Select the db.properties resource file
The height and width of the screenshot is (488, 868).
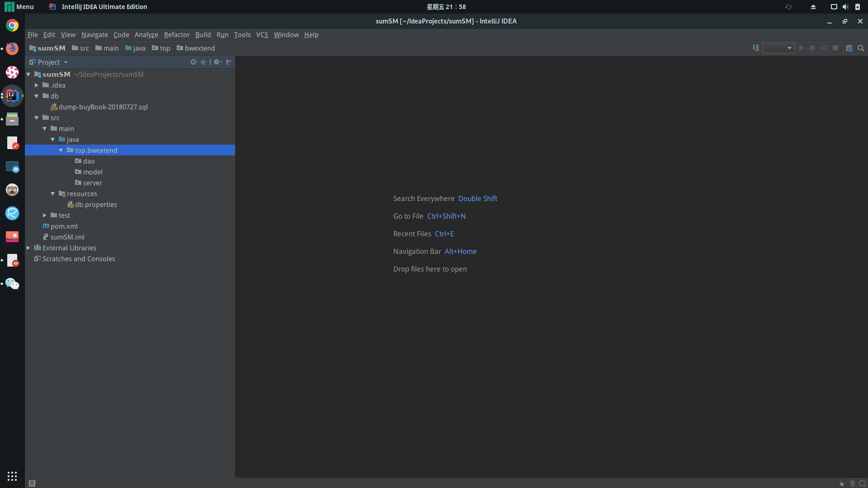[x=96, y=204]
